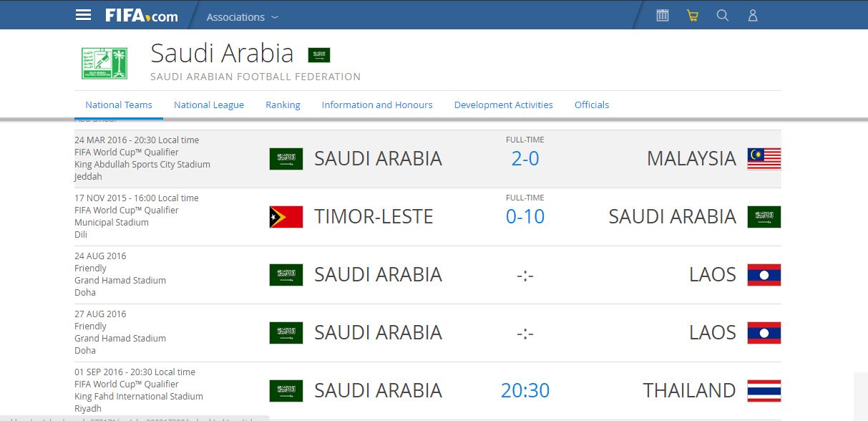Open the 0-10 Timor-Leste match score
Viewport: 868px width, 421px height.
coord(525,216)
